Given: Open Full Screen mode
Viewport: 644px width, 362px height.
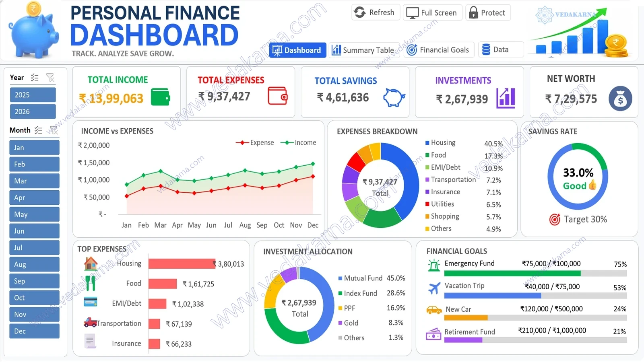Looking at the screenshot, I should pyautogui.click(x=432, y=12).
